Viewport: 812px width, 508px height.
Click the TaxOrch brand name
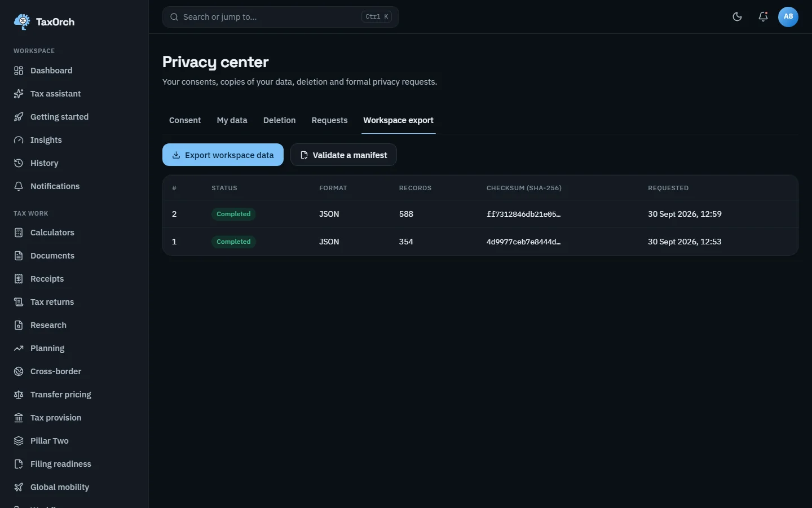pyautogui.click(x=55, y=22)
